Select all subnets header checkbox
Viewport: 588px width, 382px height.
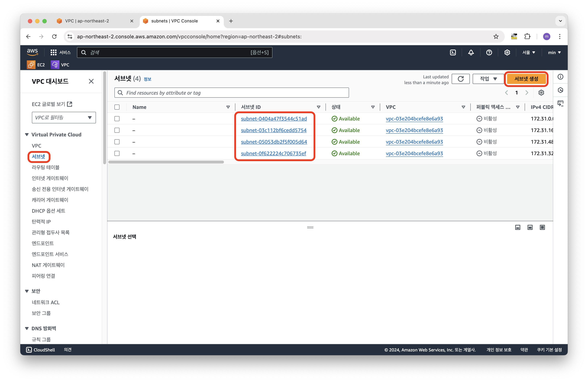[117, 107]
